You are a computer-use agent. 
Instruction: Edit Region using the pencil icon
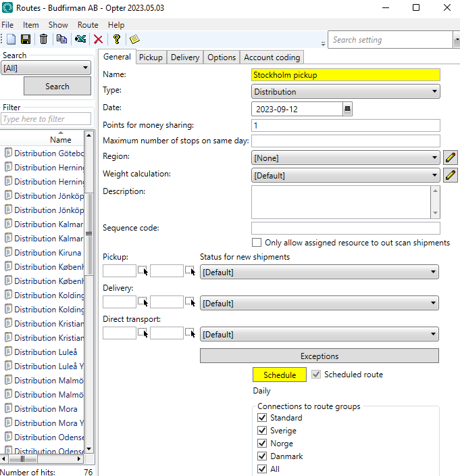[451, 158]
